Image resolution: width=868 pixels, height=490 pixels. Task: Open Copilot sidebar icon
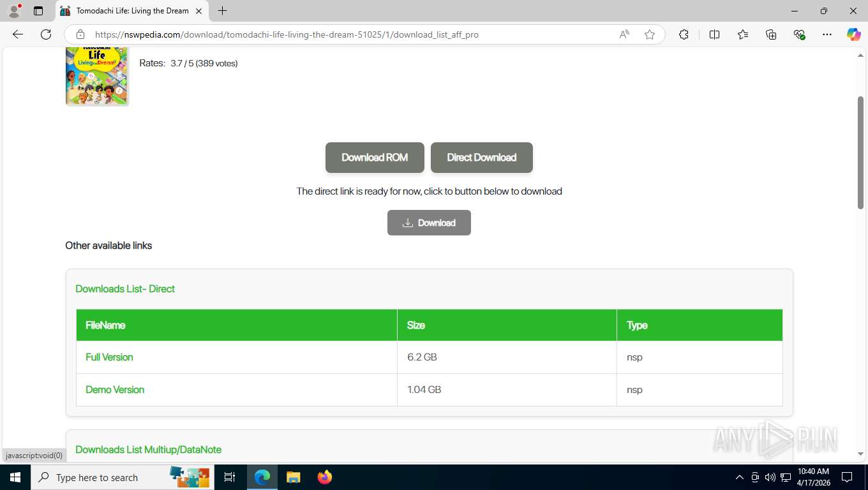click(854, 34)
